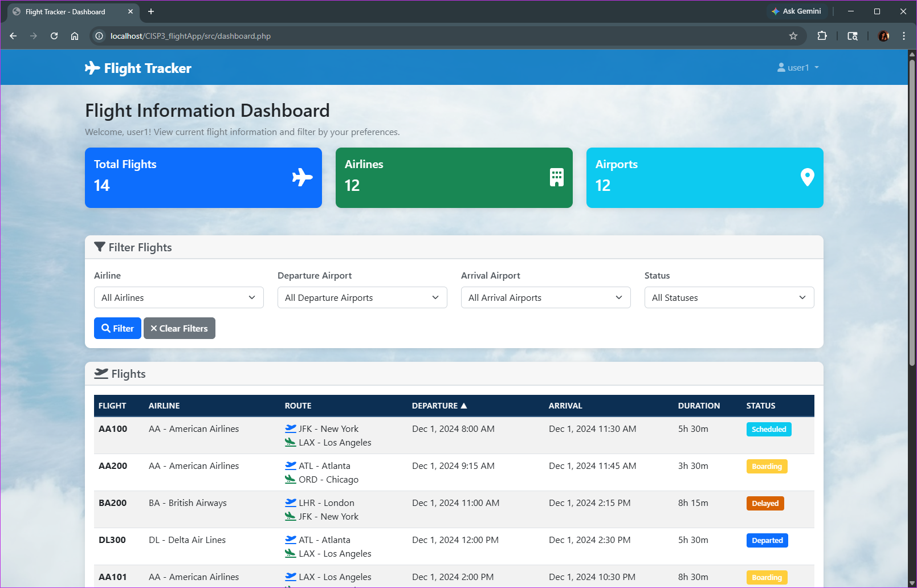Open the All Arrival Airports dropdown

click(545, 297)
